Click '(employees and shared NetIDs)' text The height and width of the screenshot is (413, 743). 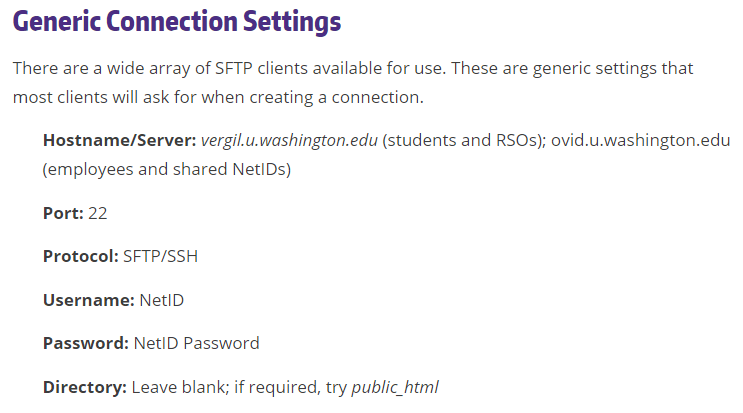click(167, 170)
